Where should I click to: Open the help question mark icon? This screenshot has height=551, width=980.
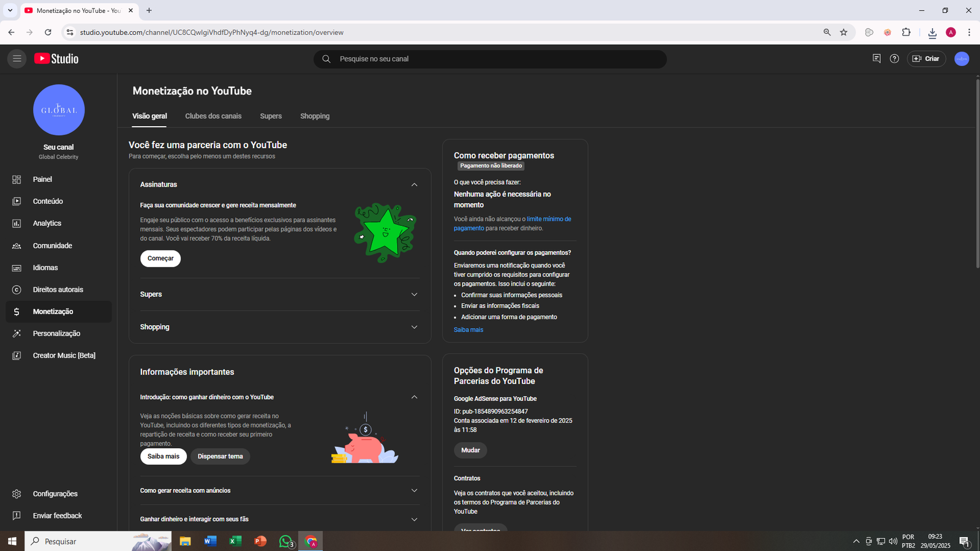894,59
